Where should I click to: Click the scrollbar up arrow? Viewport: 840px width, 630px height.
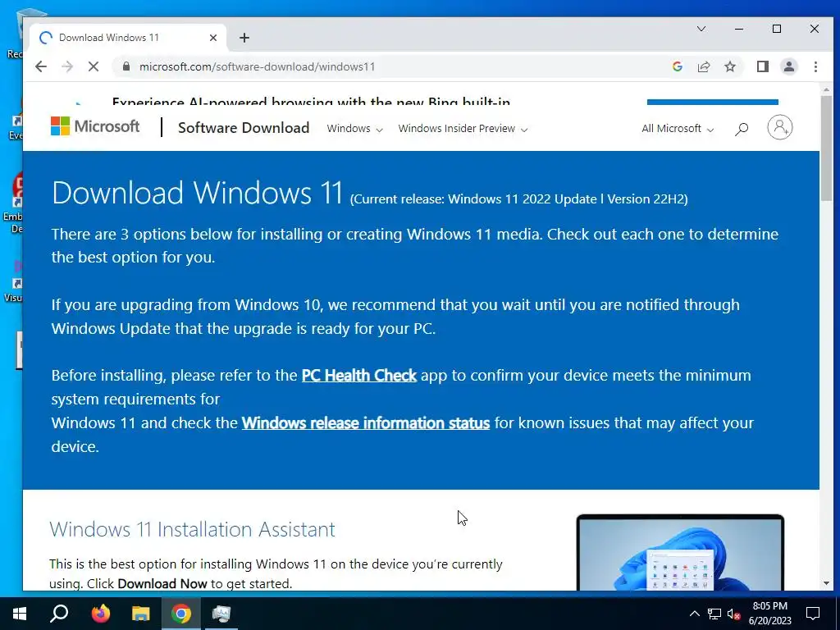click(x=826, y=89)
